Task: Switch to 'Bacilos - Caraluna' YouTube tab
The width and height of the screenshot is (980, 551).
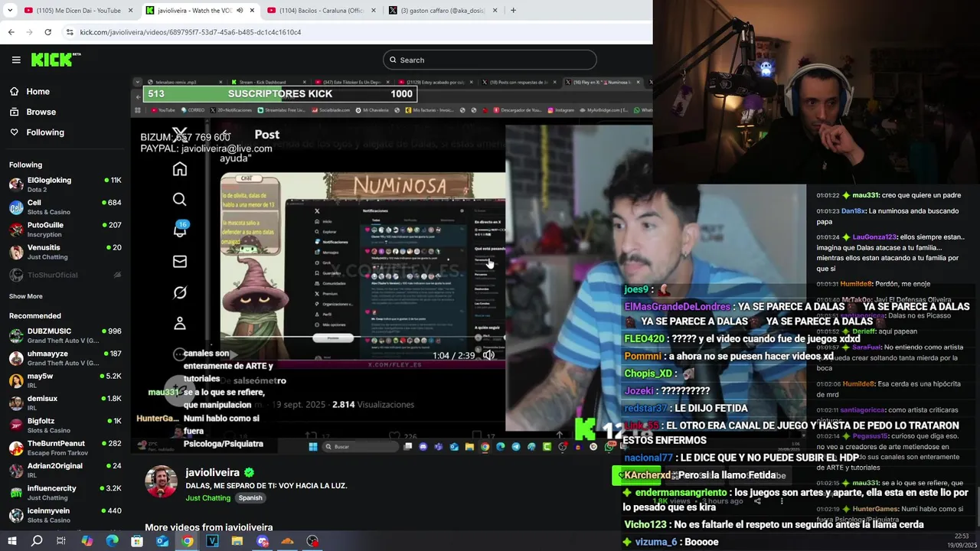Action: pyautogui.click(x=320, y=10)
